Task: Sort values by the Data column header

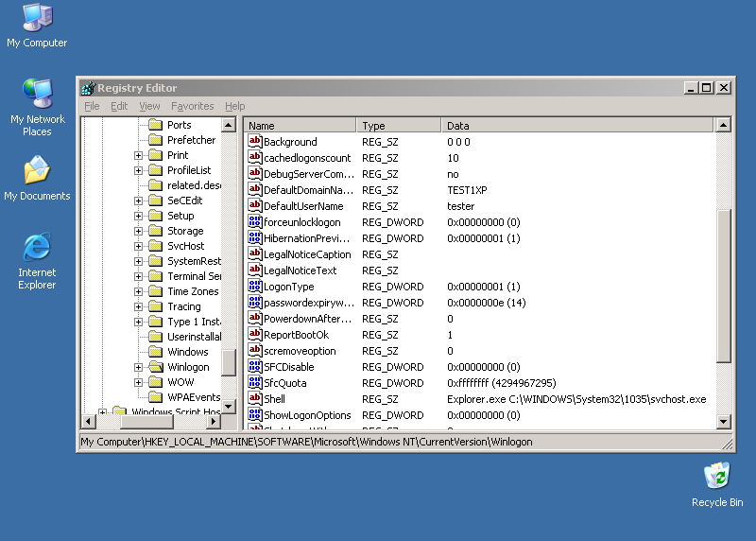Action: tap(577, 126)
